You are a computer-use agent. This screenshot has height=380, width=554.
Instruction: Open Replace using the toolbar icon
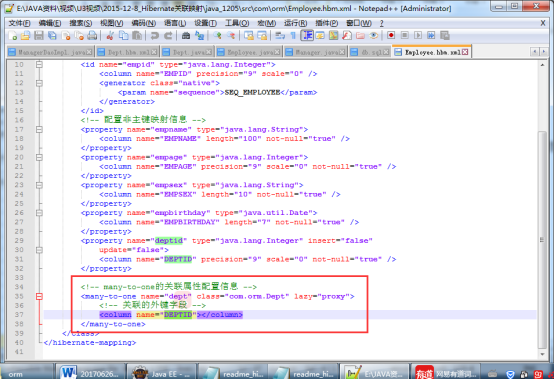point(199,36)
